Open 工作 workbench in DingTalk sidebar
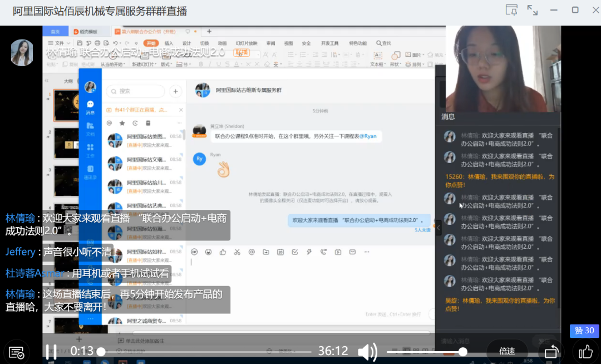Viewport: 601px width, 364px height. click(90, 151)
